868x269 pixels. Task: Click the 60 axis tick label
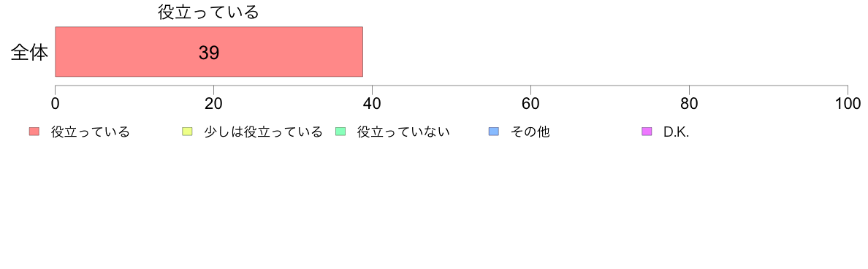point(531,104)
